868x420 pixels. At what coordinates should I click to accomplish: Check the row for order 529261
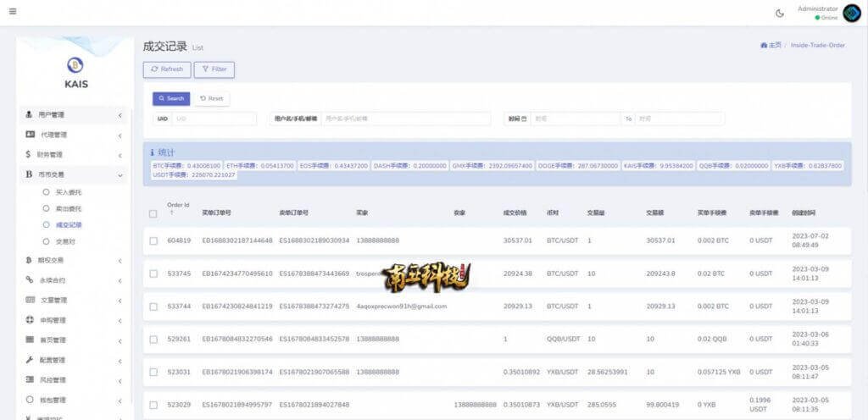coord(153,340)
